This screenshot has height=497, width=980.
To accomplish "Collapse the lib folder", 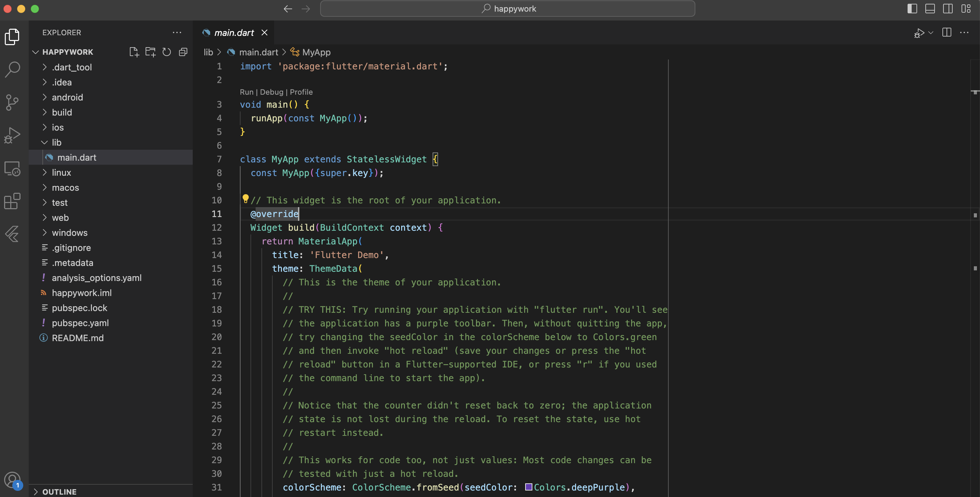I will tap(56, 142).
